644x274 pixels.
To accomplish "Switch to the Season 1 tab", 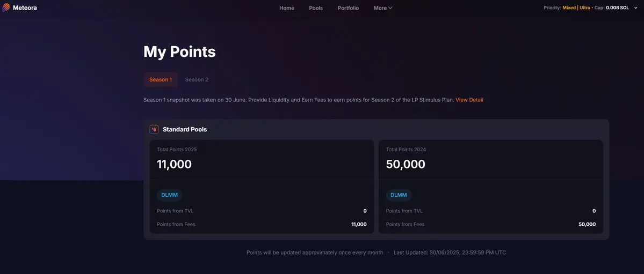I will pos(161,79).
